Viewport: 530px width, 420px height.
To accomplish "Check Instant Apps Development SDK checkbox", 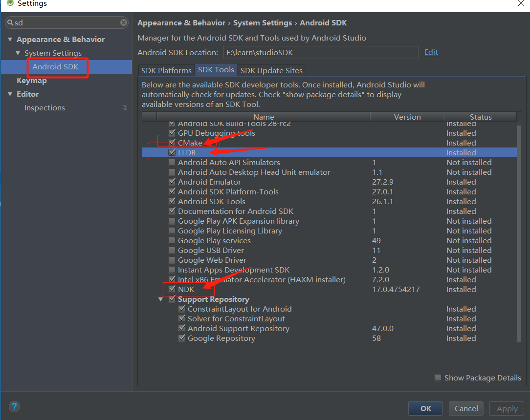I will pyautogui.click(x=172, y=270).
